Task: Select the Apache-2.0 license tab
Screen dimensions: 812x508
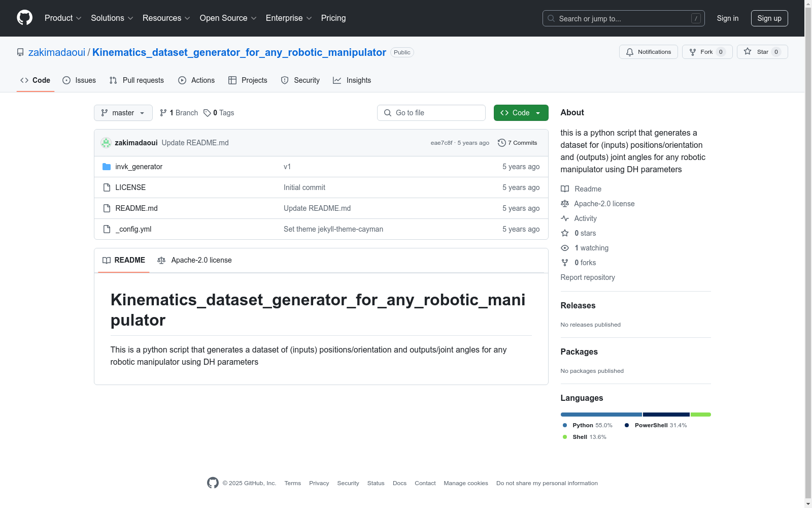Action: [x=194, y=260]
